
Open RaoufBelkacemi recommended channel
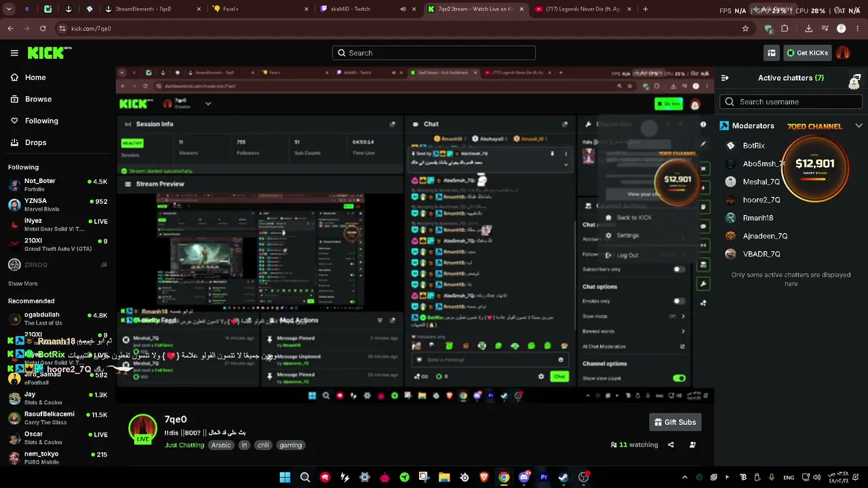[58, 418]
